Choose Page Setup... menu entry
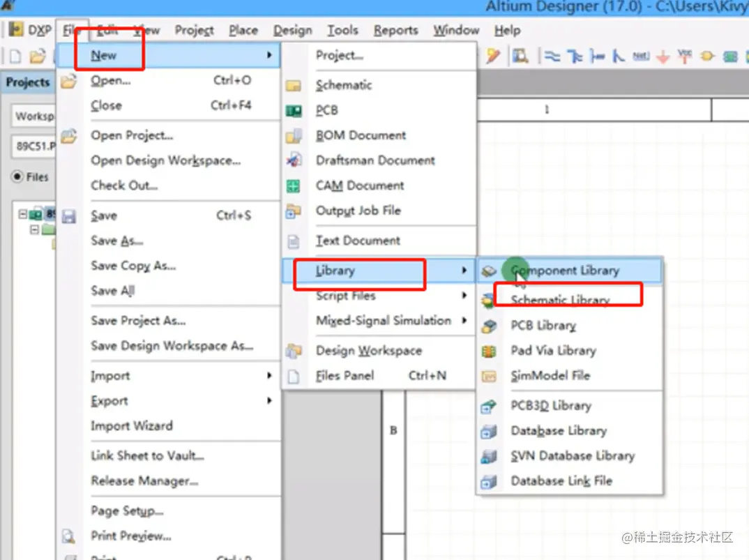749x560 pixels. pos(168,510)
